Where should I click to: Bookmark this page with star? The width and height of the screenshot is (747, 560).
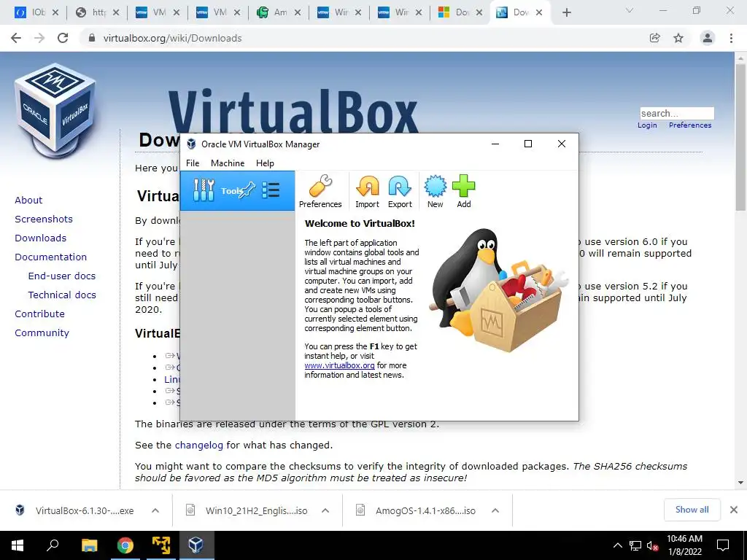coord(678,38)
